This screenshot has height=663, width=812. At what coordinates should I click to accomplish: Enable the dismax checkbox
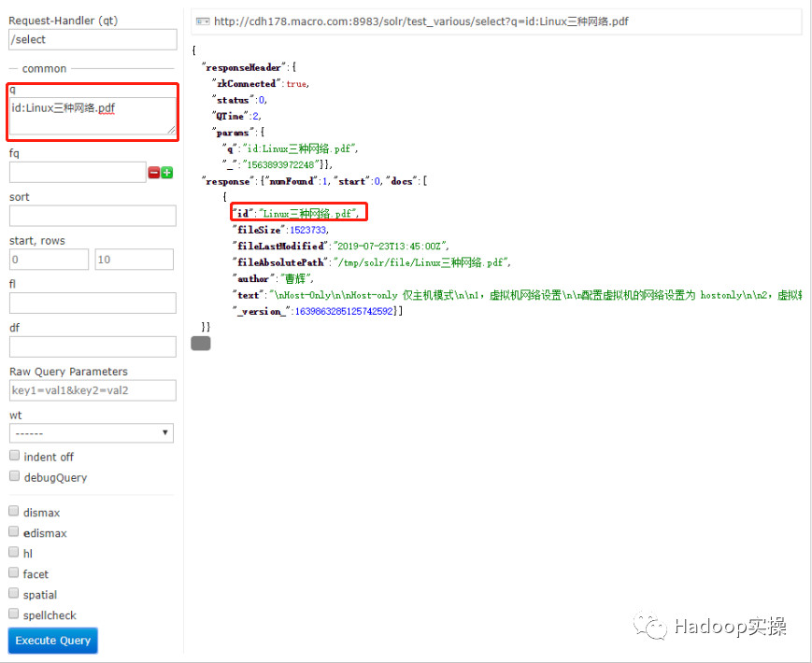click(x=15, y=512)
